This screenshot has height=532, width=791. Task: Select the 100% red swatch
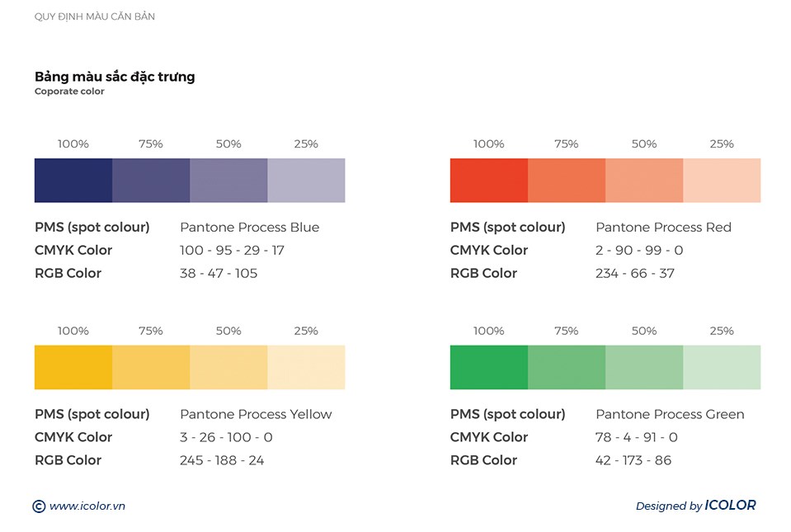point(488,180)
